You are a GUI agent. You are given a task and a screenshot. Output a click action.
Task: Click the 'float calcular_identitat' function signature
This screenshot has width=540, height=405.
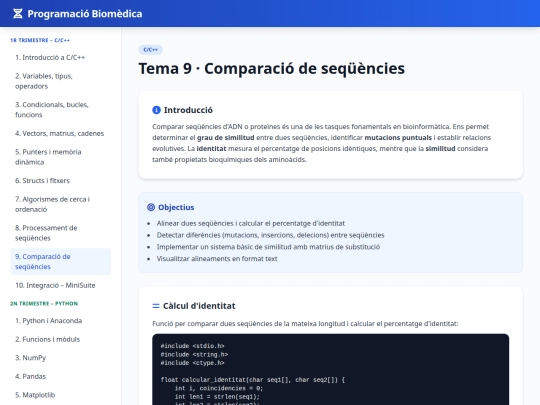253,380
